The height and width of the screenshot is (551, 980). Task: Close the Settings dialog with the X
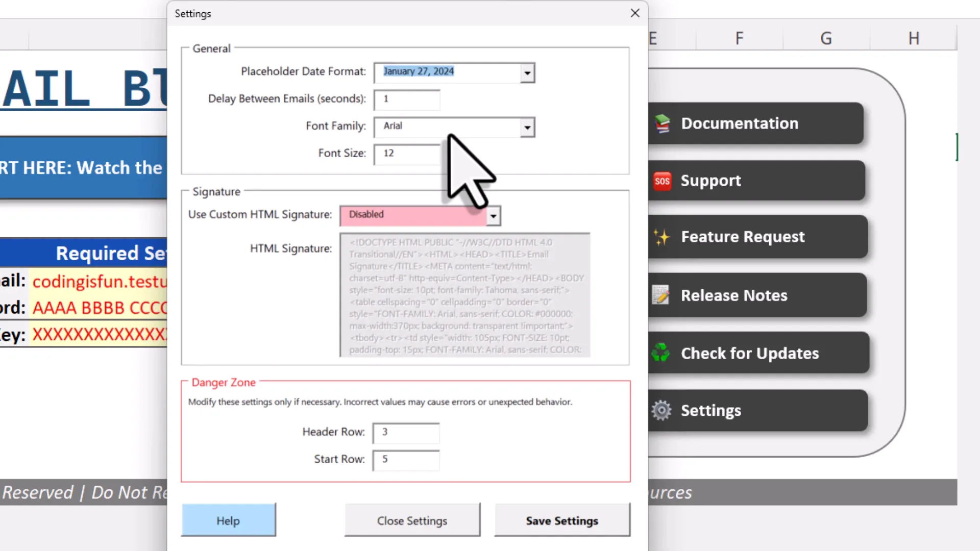pos(634,13)
